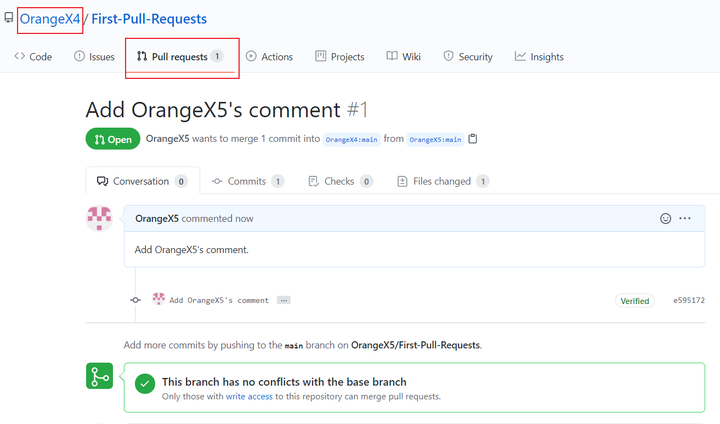This screenshot has width=720, height=424.
Task: Open the Wiki tab
Action: coord(404,57)
